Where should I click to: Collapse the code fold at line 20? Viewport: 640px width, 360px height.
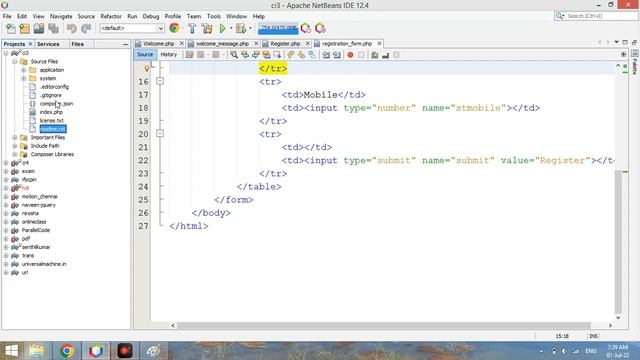tap(160, 133)
